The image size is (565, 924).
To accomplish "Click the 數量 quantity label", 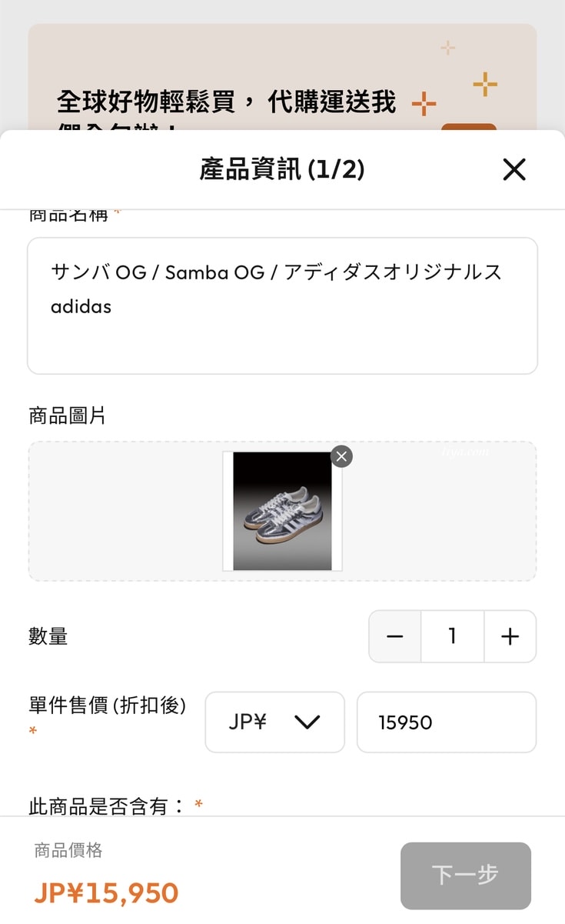I will (48, 636).
